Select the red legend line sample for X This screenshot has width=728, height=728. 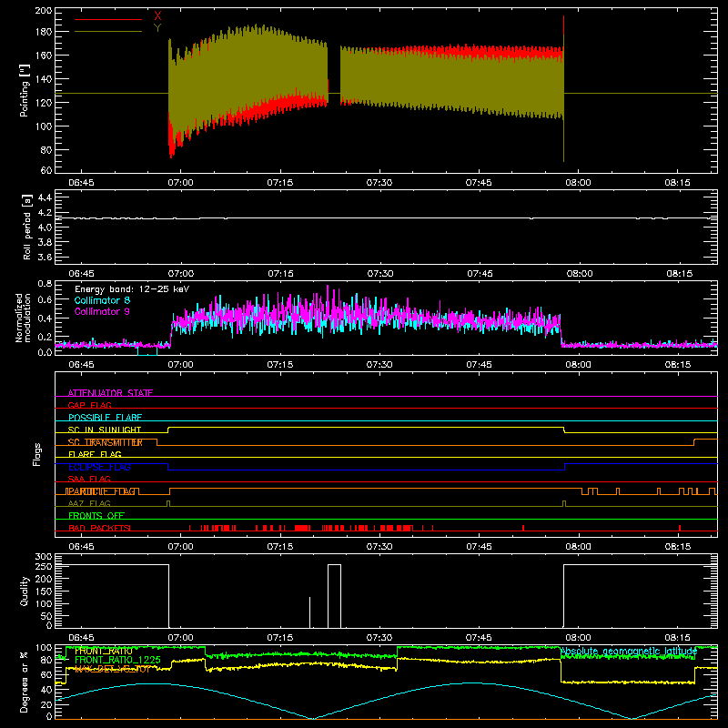(108, 19)
